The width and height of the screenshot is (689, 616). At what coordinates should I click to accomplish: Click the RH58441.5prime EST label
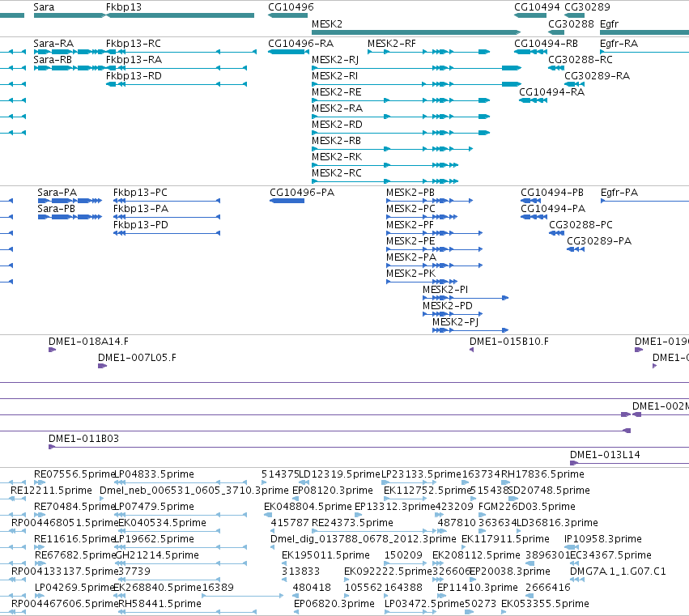159,604
